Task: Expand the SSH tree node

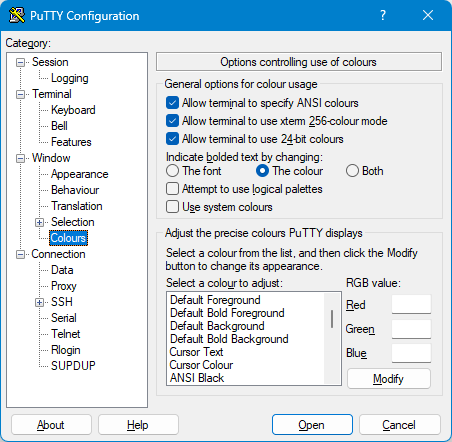Action: (x=39, y=302)
